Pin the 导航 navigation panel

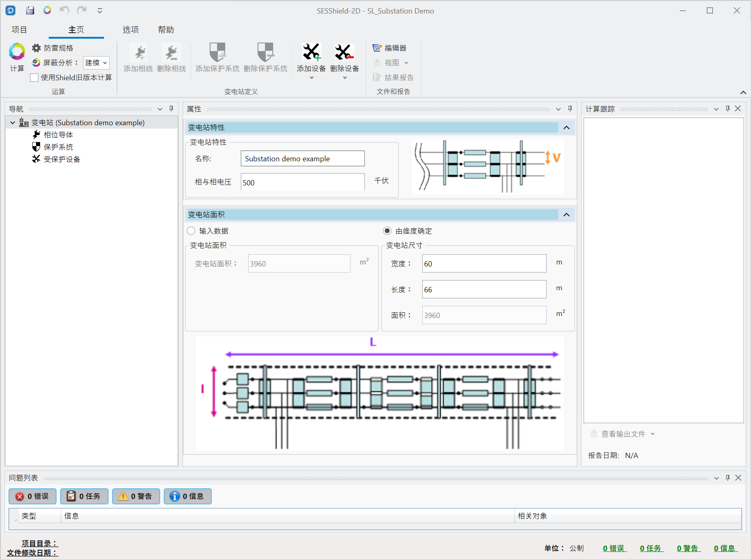[171, 109]
